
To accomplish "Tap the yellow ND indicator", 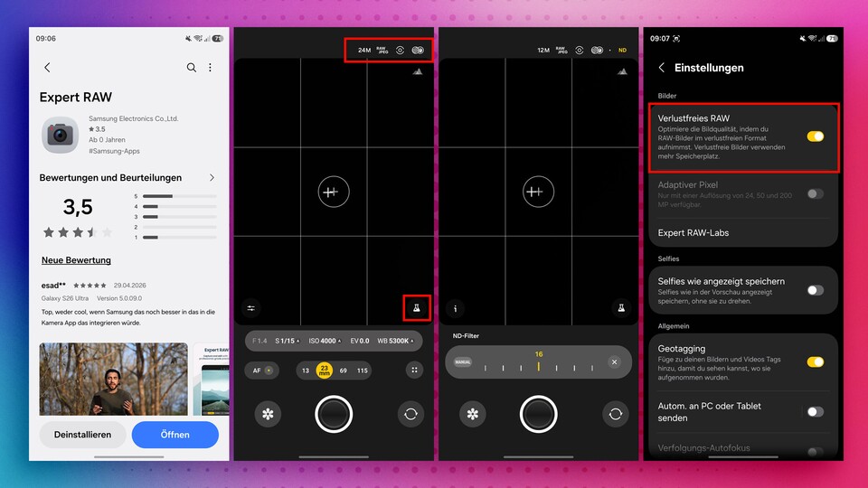I will [622, 51].
